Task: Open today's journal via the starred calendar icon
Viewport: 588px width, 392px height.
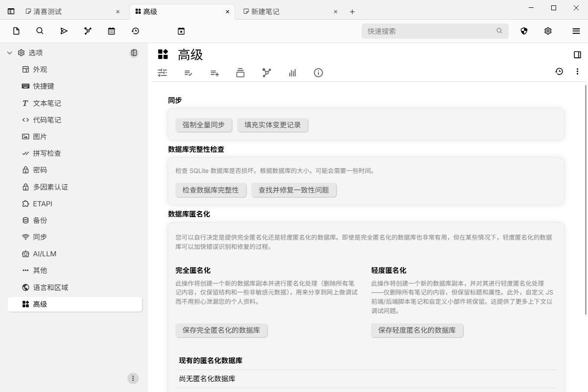Action: pos(181,31)
